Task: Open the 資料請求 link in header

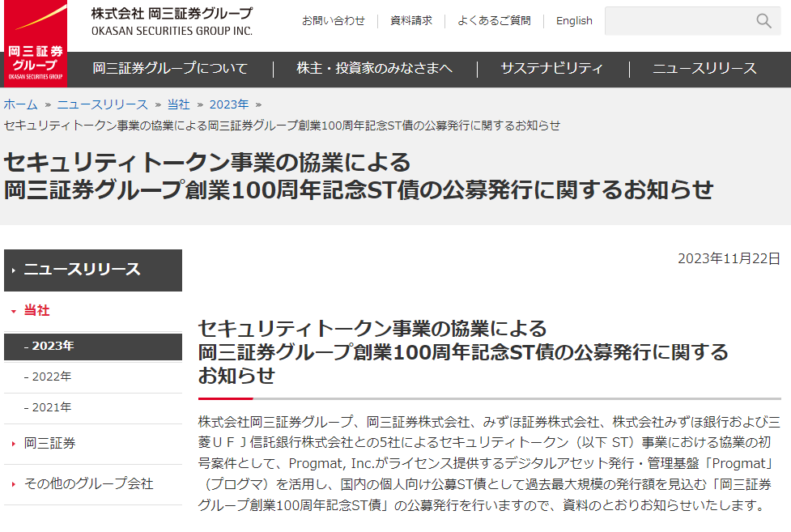Action: click(411, 21)
